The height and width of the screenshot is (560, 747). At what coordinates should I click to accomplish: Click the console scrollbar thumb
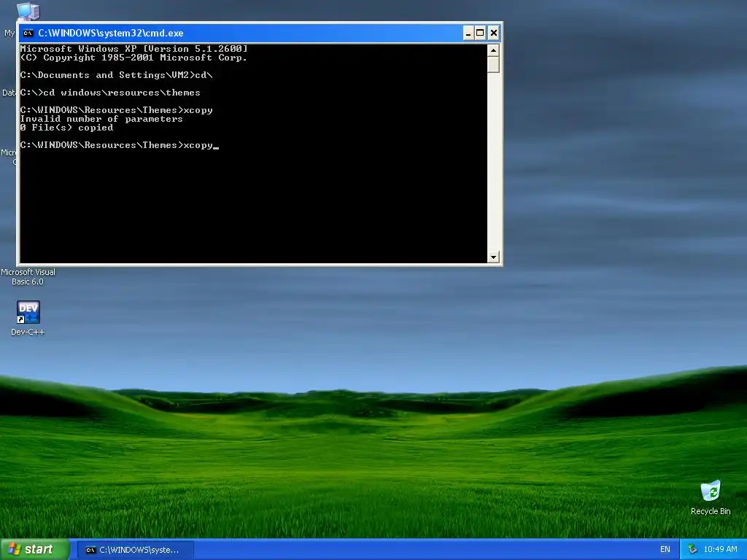click(x=493, y=64)
